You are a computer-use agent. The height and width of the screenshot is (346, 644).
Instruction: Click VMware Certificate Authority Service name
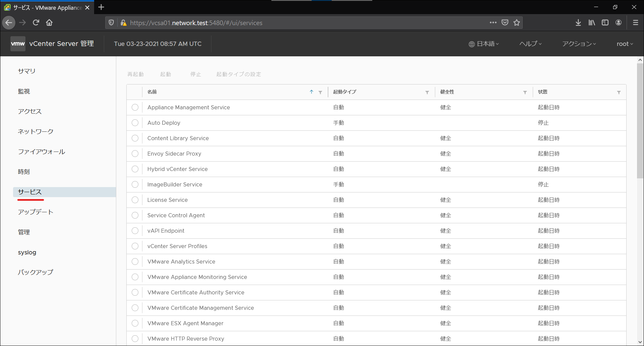pyautogui.click(x=196, y=292)
